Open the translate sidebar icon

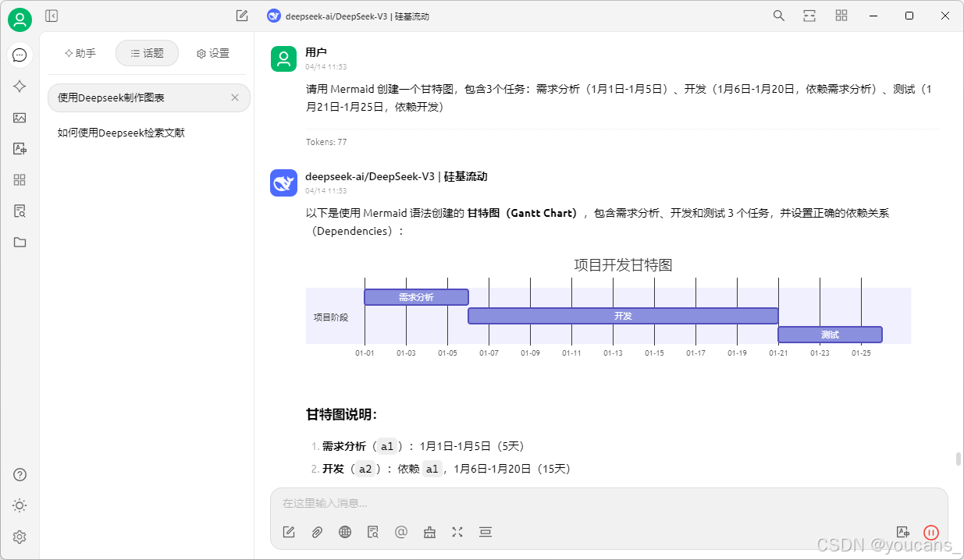coord(20,149)
